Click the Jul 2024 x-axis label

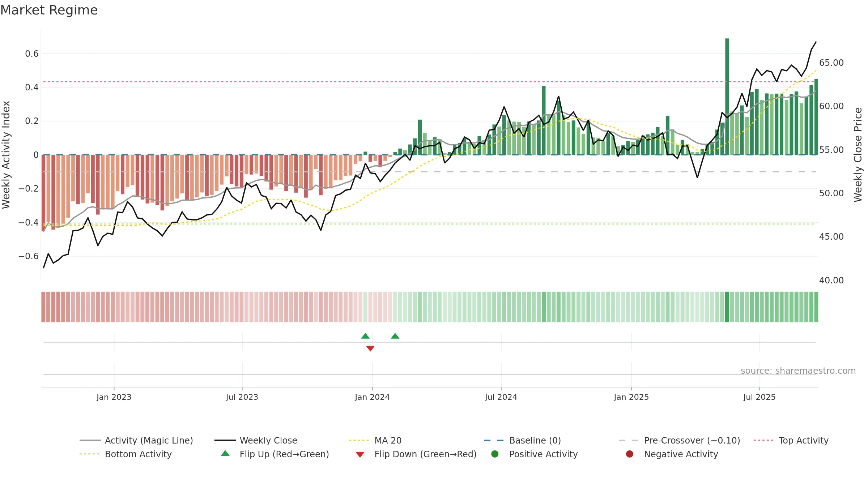[x=501, y=397]
